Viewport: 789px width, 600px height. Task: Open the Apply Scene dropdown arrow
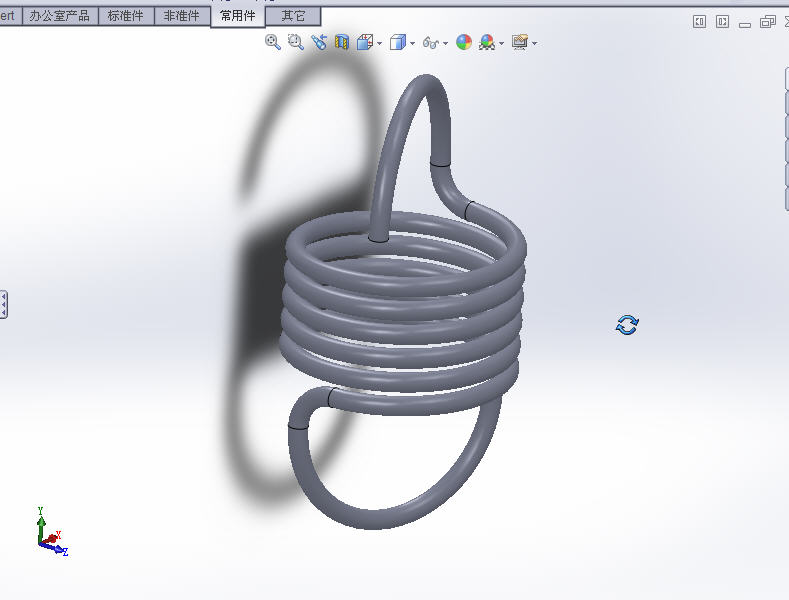(x=501, y=43)
